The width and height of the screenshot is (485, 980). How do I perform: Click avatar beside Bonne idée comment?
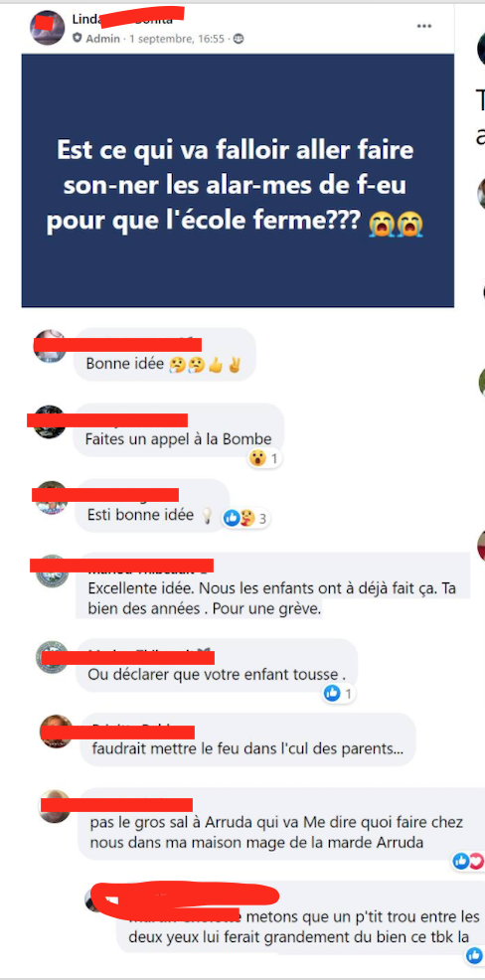tap(50, 346)
